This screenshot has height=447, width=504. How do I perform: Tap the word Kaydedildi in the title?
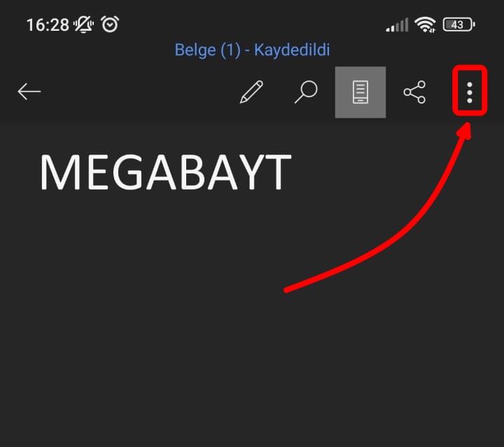[292, 50]
